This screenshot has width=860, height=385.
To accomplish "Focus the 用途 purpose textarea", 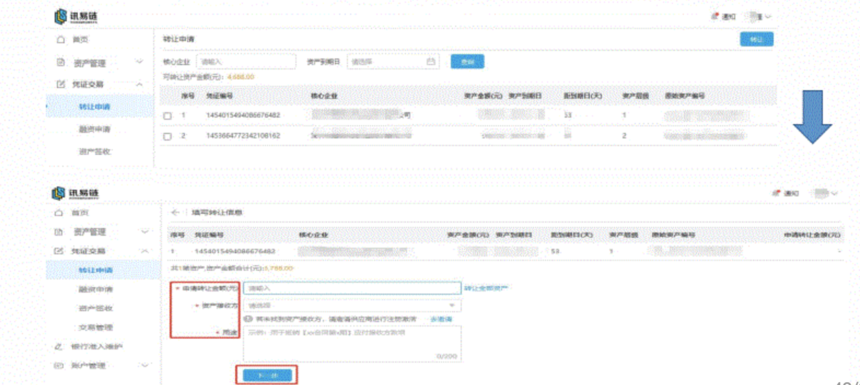I will click(x=352, y=344).
